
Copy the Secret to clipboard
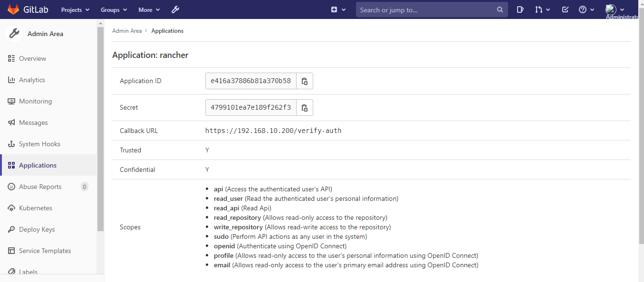click(x=305, y=107)
